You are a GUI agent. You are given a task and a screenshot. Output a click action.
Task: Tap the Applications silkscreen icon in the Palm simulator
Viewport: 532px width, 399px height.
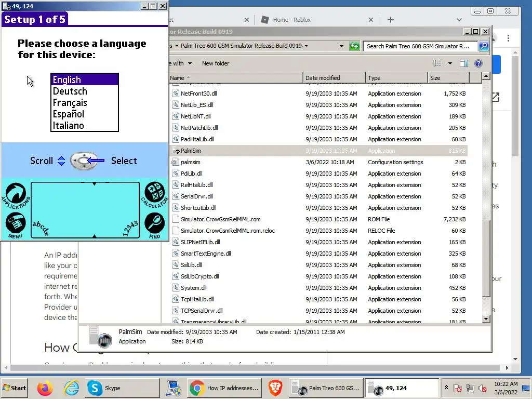coord(16,195)
